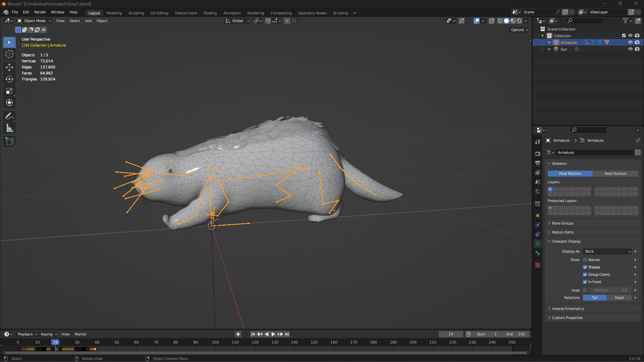Uncheck the In Front option

[x=585, y=282]
